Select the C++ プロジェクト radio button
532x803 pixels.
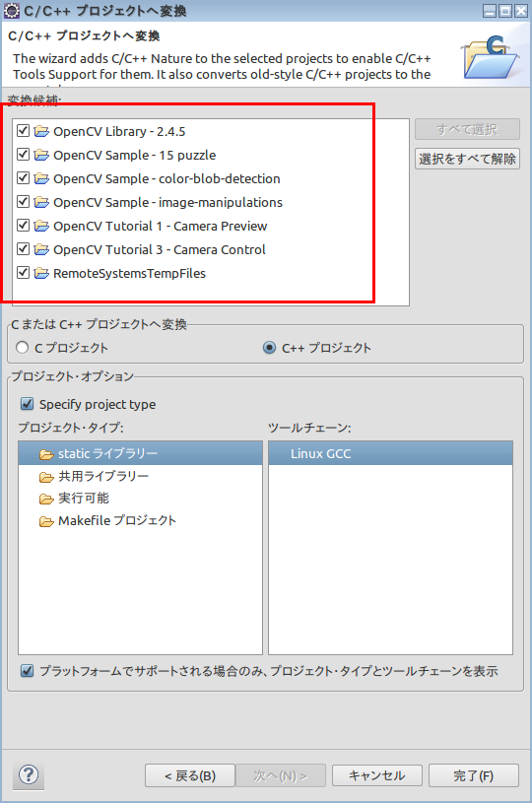(x=269, y=348)
